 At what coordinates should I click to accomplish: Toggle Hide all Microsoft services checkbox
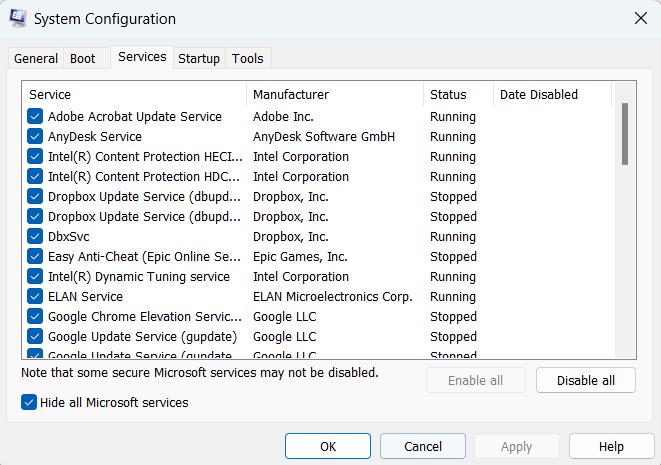[x=29, y=402]
